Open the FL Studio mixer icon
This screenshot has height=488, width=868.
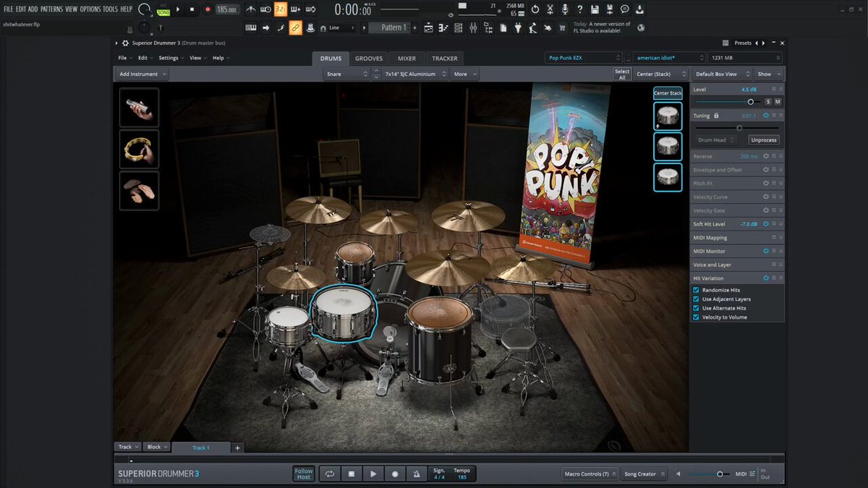pyautogui.click(x=473, y=27)
